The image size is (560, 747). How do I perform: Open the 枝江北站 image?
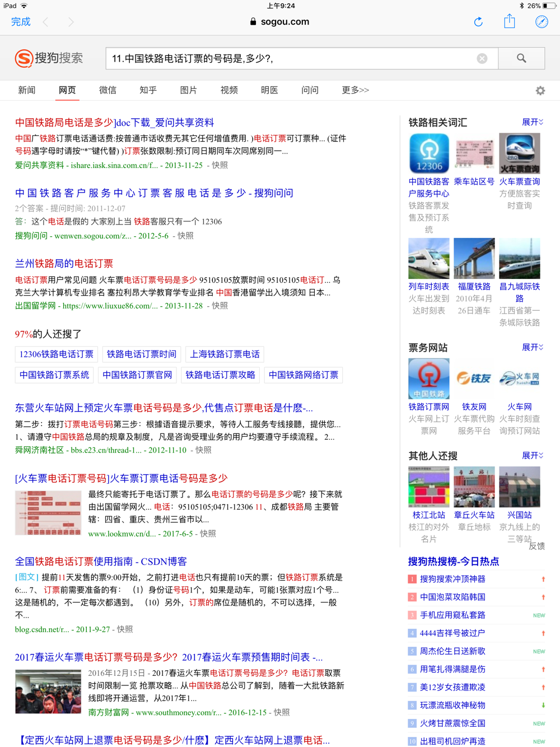[429, 487]
